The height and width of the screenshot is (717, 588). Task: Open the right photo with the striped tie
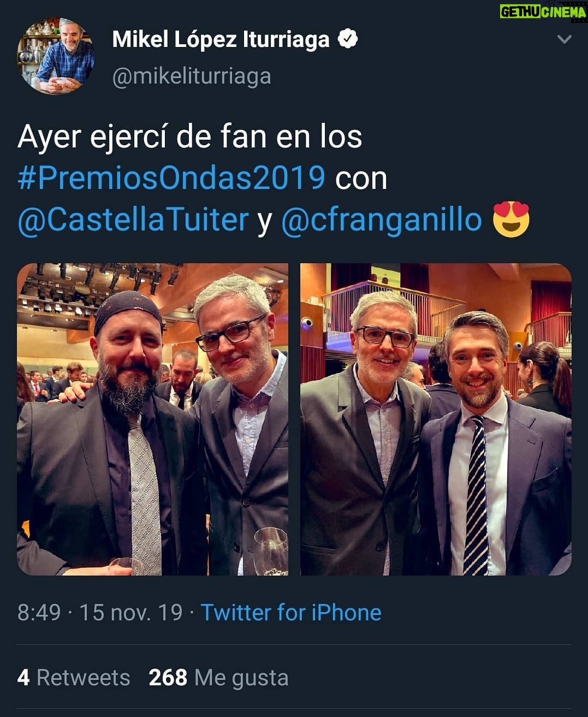pyautogui.click(x=436, y=419)
